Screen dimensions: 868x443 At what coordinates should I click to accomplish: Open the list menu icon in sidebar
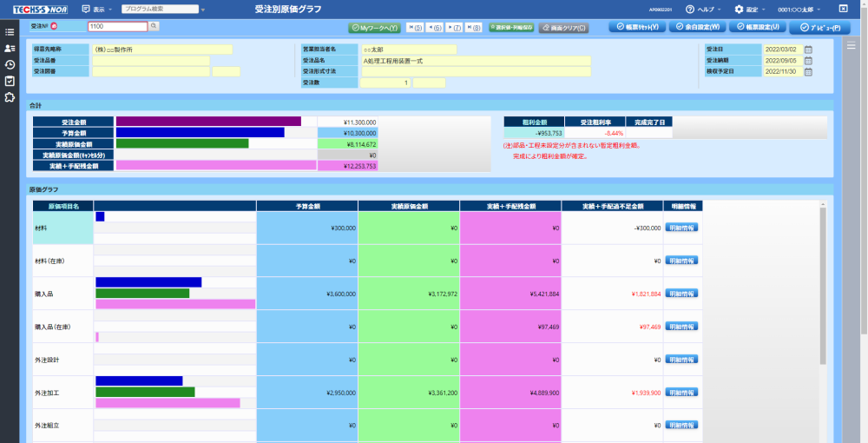tap(10, 31)
